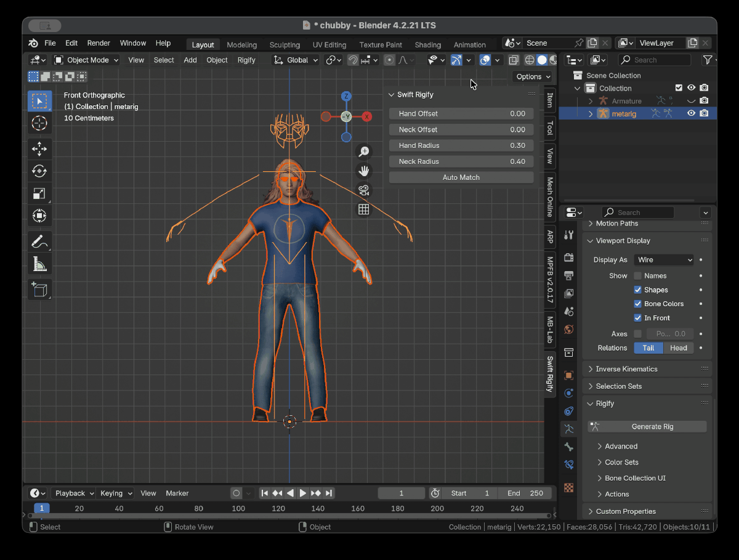This screenshot has height=560, width=739.
Task: Open the Bone properties tab icon
Action: 569,447
